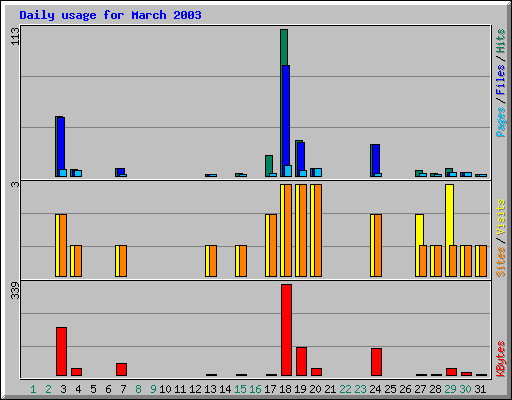
Task: Click day "1" on the date axis
Action: pos(33,389)
